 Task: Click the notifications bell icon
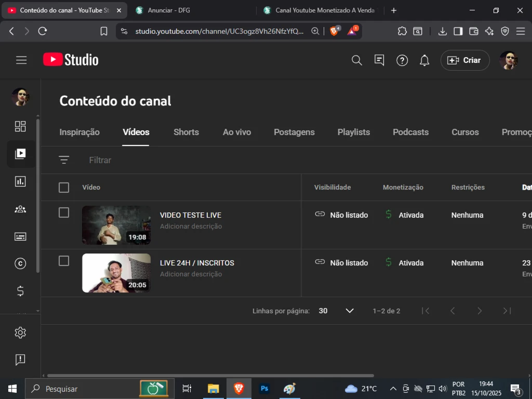[x=424, y=60]
